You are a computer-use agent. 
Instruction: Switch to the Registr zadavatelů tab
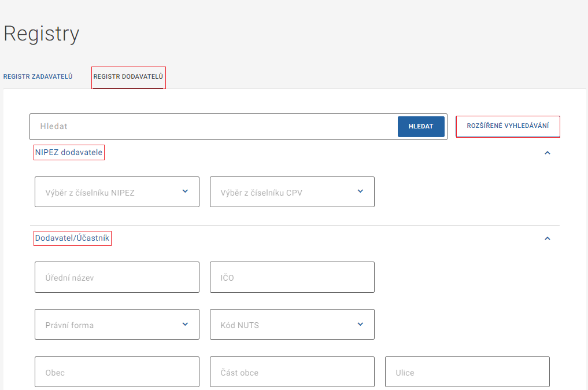pos(38,76)
